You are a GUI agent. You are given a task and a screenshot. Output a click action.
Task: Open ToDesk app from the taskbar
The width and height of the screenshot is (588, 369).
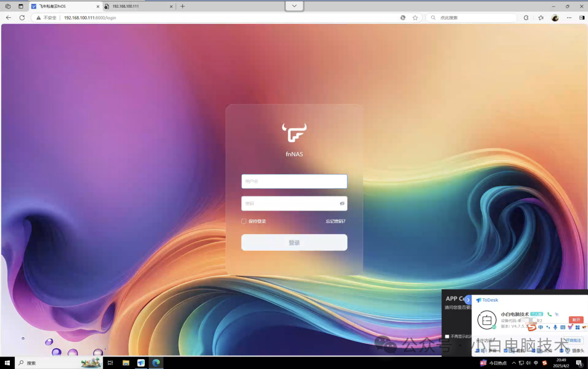[x=141, y=363]
